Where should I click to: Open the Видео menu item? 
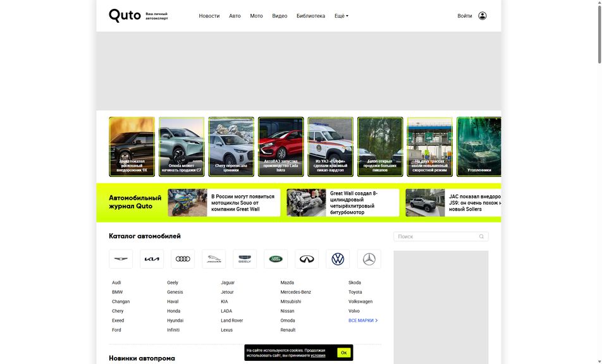(279, 16)
